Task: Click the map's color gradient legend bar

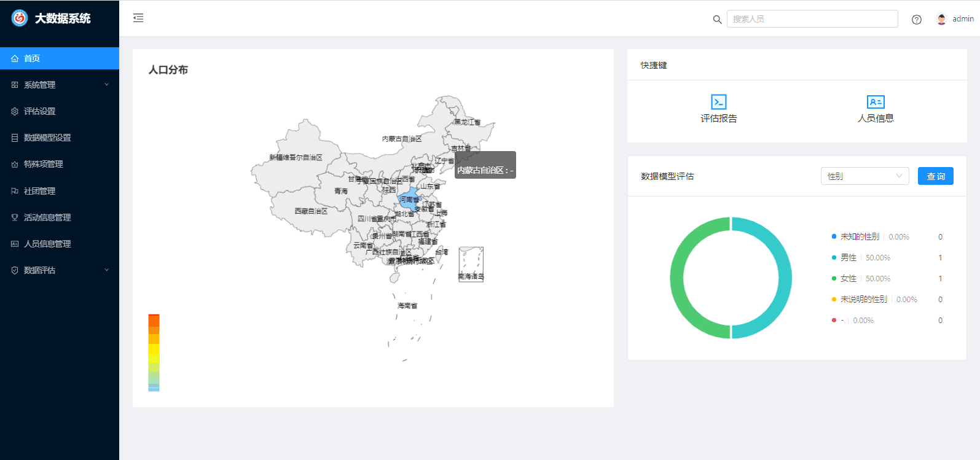Action: (x=154, y=353)
